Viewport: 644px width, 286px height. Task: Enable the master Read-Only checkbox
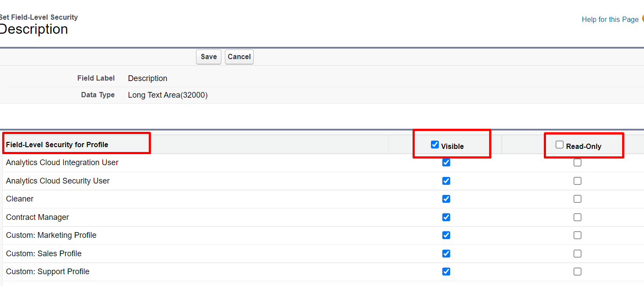pyautogui.click(x=560, y=144)
